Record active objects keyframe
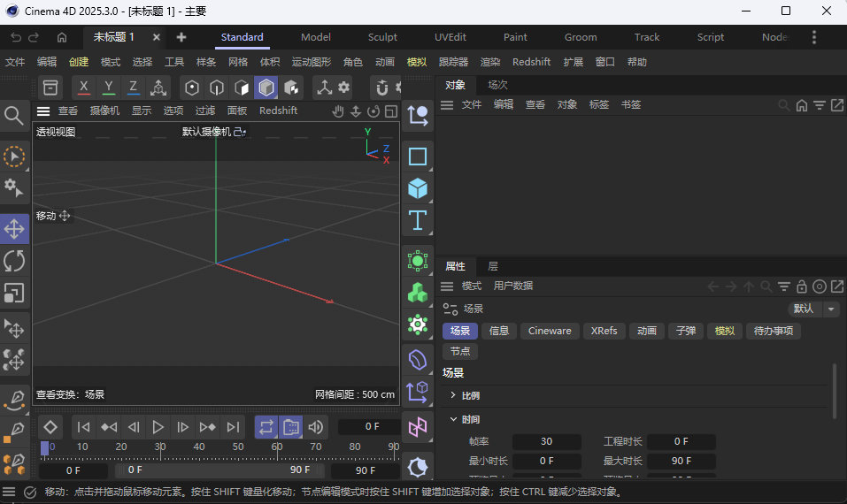The width and height of the screenshot is (847, 504). [x=50, y=427]
